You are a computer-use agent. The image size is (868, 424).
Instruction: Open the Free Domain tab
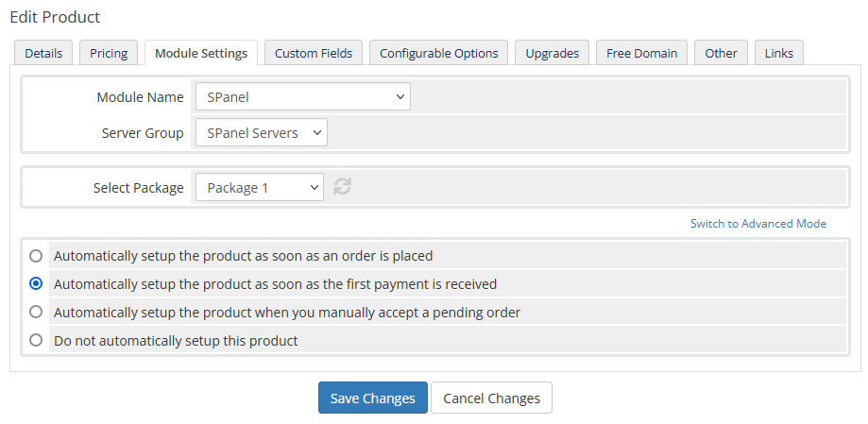tap(641, 53)
